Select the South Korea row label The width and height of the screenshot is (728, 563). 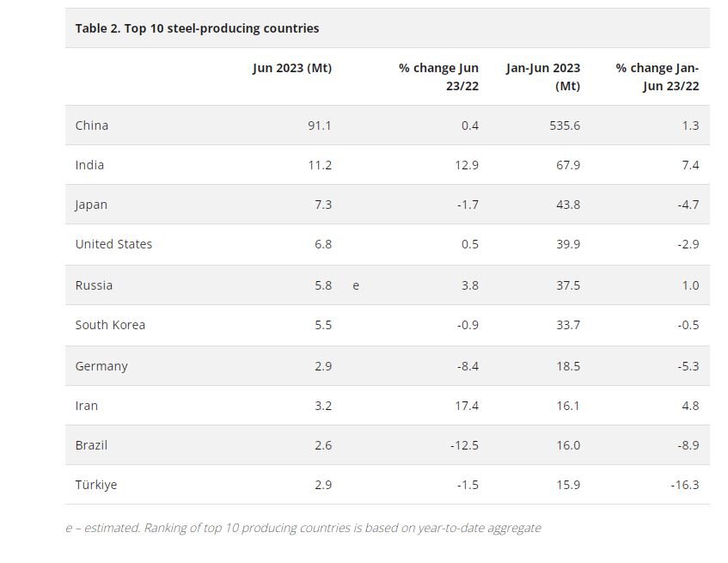110,325
